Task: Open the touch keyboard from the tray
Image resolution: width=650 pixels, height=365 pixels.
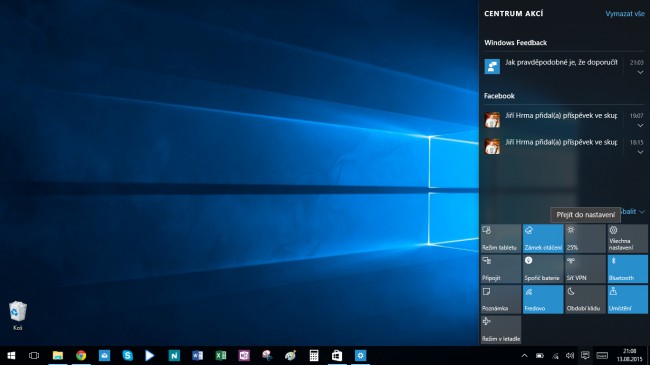Action: pos(602,355)
